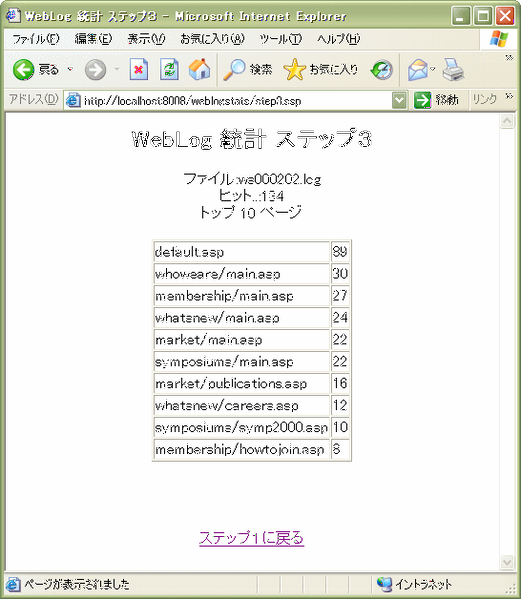This screenshot has width=521, height=599.
Task: Click the green Back arrow button
Action: pos(24,70)
